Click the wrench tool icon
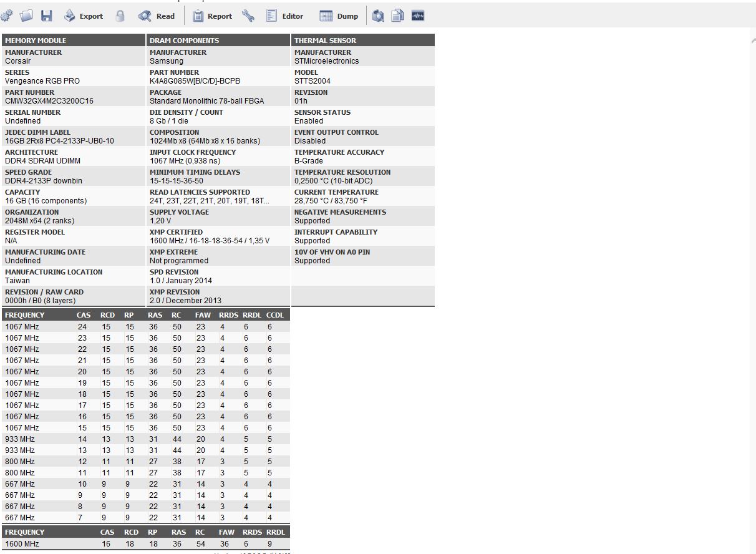The image size is (756, 554). coord(248,16)
